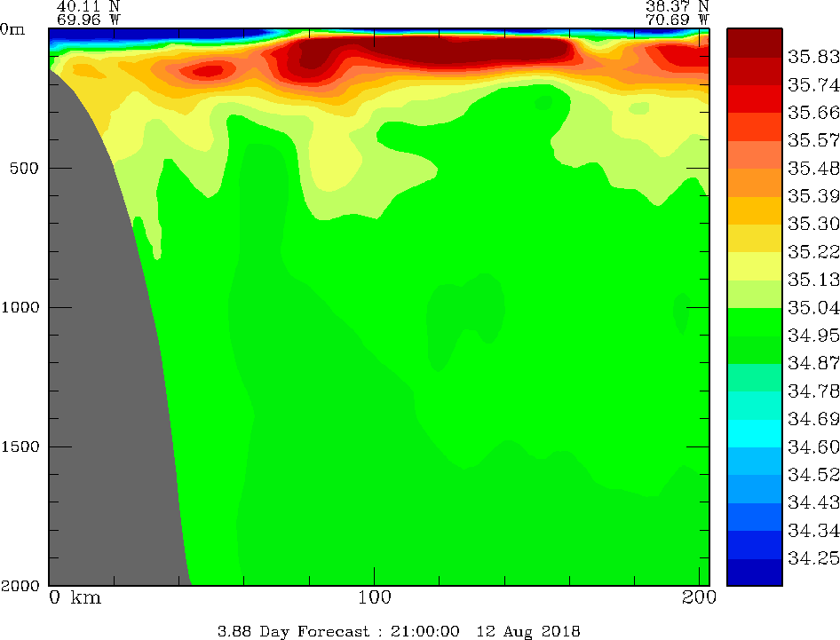Select the swatch between 35.13 and 35.22
840x640 pixels.
tap(754, 265)
